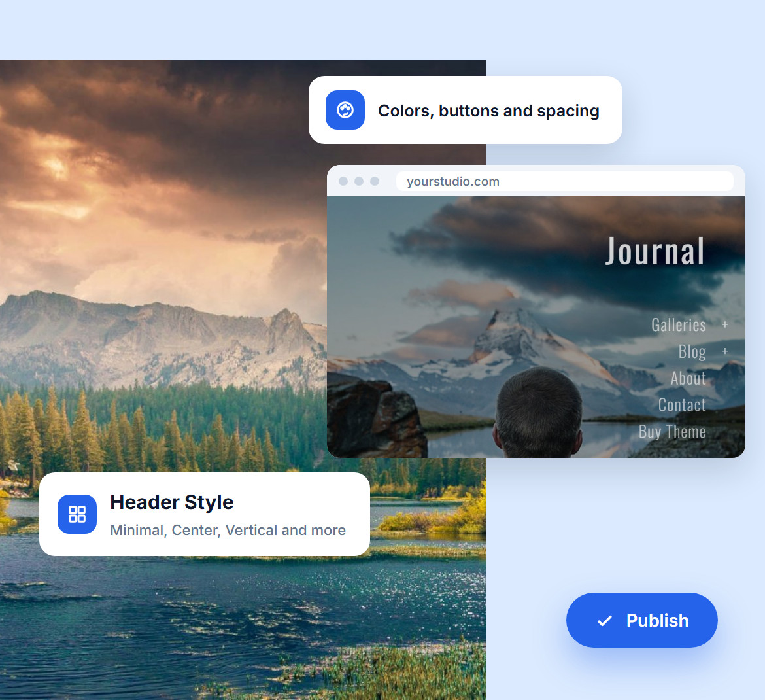Open the Header Style heading
Viewport: 765px width, 700px height.
coord(172,502)
